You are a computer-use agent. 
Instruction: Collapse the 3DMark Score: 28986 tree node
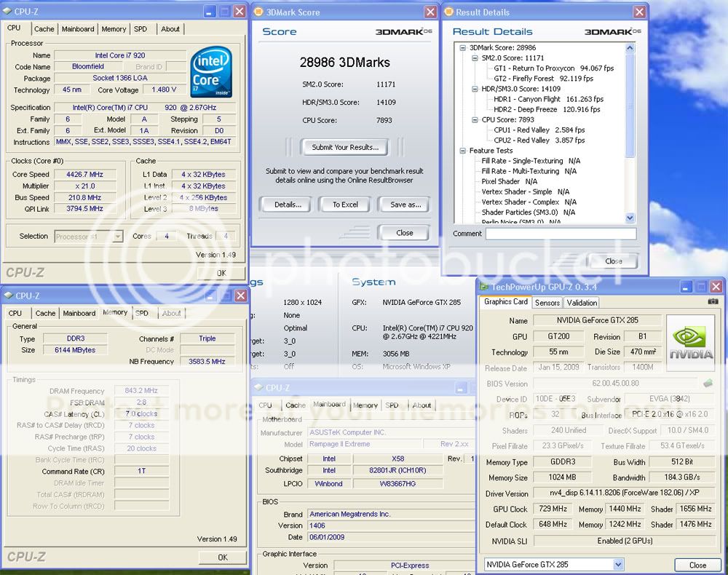coord(462,48)
